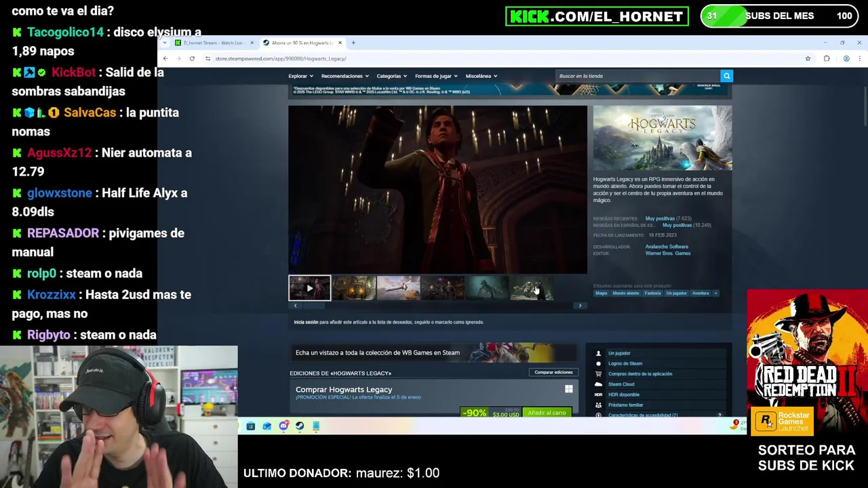Image resolution: width=868 pixels, height=488 pixels.
Task: Select the second screenshot thumbnail with candles
Action: (354, 288)
